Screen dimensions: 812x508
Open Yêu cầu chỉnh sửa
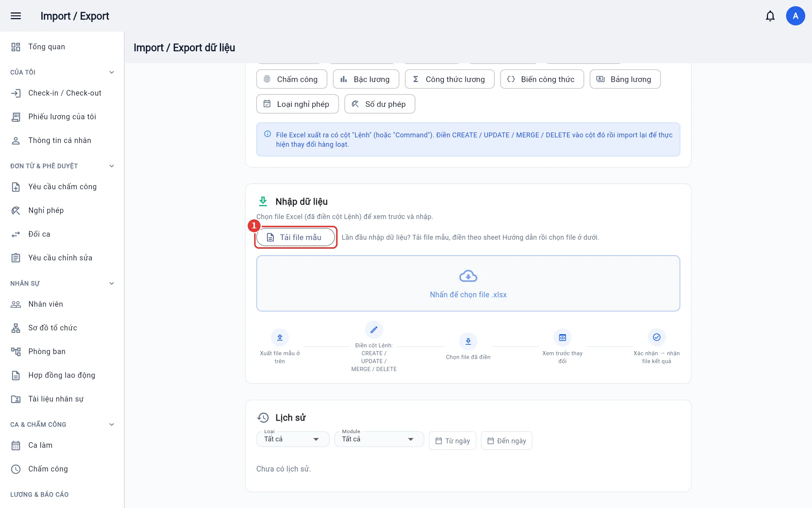click(62, 258)
